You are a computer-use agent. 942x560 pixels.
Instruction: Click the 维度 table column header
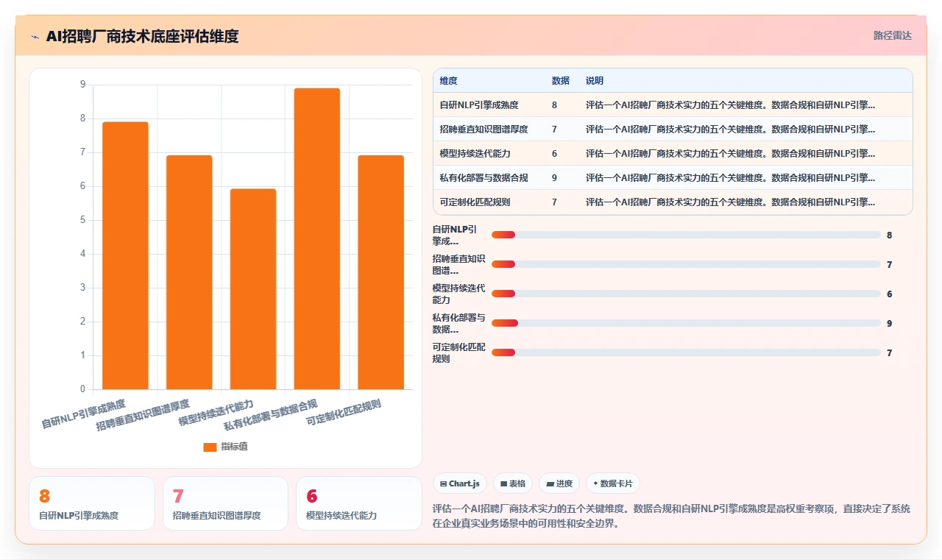click(448, 81)
